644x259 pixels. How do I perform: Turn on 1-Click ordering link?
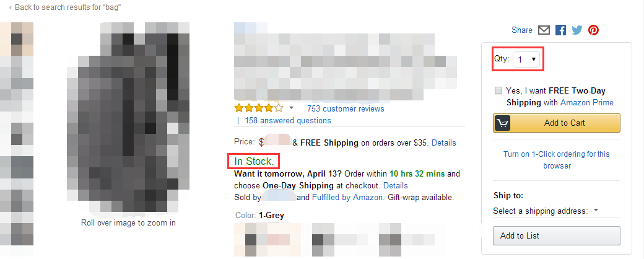(556, 159)
